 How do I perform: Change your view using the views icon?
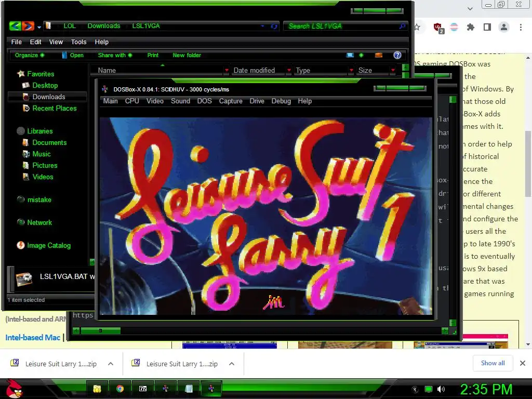point(350,55)
